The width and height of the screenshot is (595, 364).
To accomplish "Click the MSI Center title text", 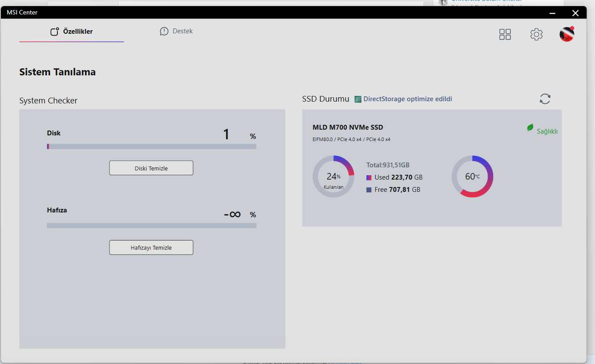I will click(x=22, y=12).
